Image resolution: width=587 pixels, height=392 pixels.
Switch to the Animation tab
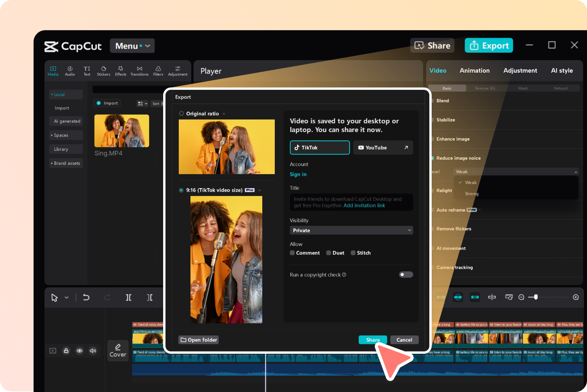tap(475, 71)
